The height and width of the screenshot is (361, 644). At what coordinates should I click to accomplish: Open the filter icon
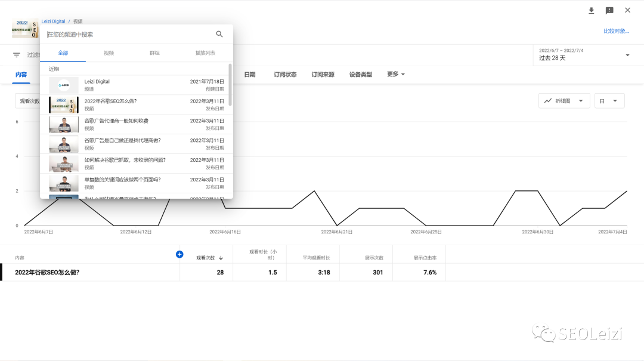click(x=17, y=55)
